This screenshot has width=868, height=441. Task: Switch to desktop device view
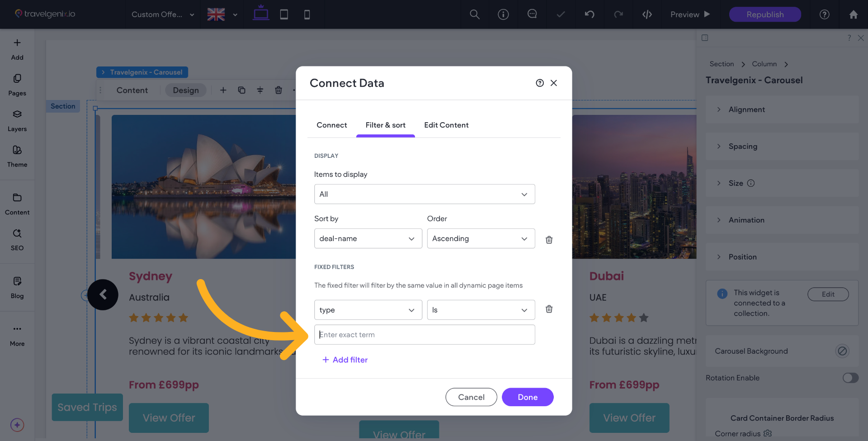coord(261,14)
